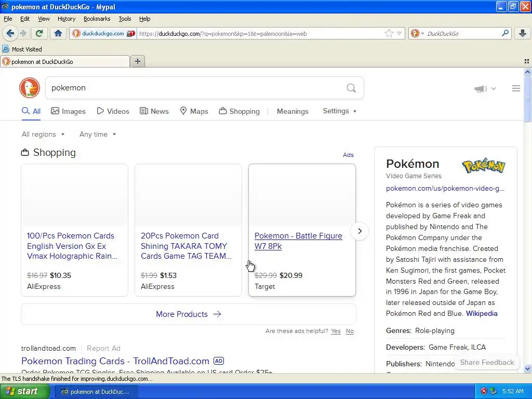Expand the All regions filter
The image size is (532, 399).
(x=43, y=134)
